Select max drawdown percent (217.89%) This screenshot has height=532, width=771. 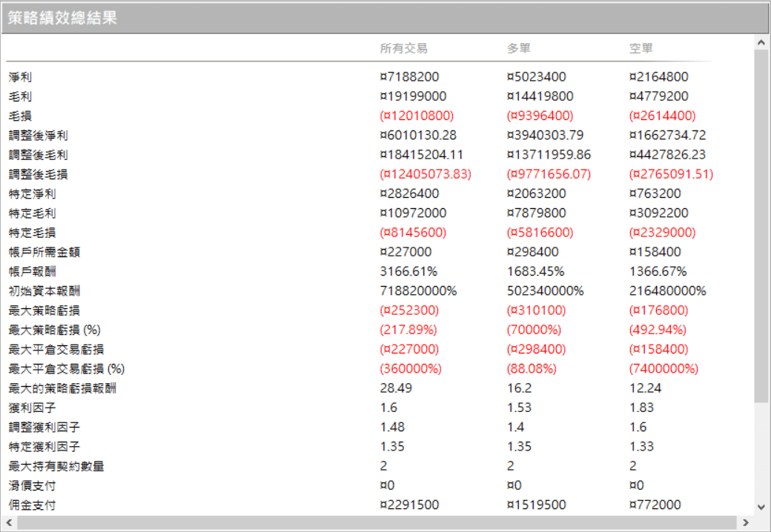408,330
